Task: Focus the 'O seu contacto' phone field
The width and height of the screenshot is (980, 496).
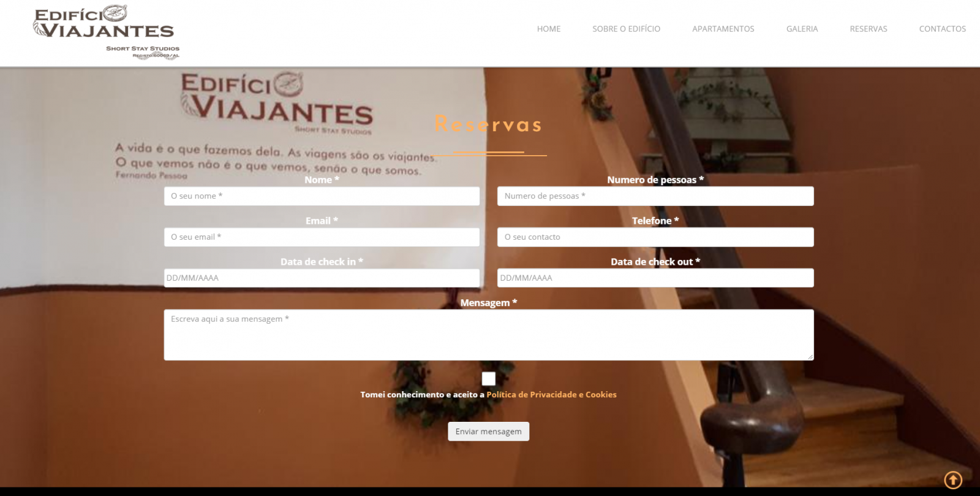Action: (655, 237)
